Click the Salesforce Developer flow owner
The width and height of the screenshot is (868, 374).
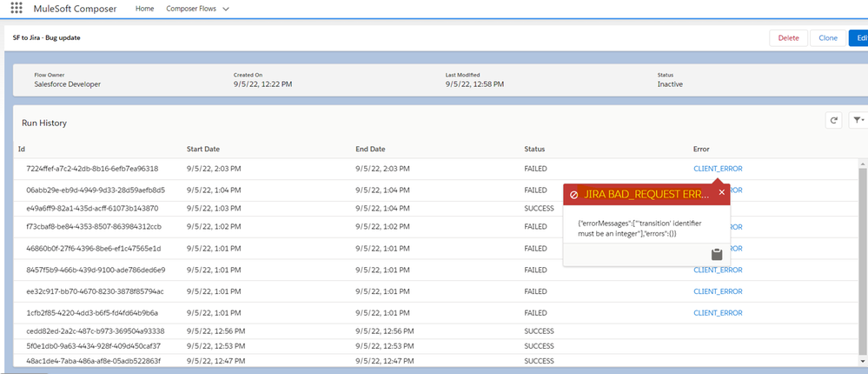click(68, 84)
